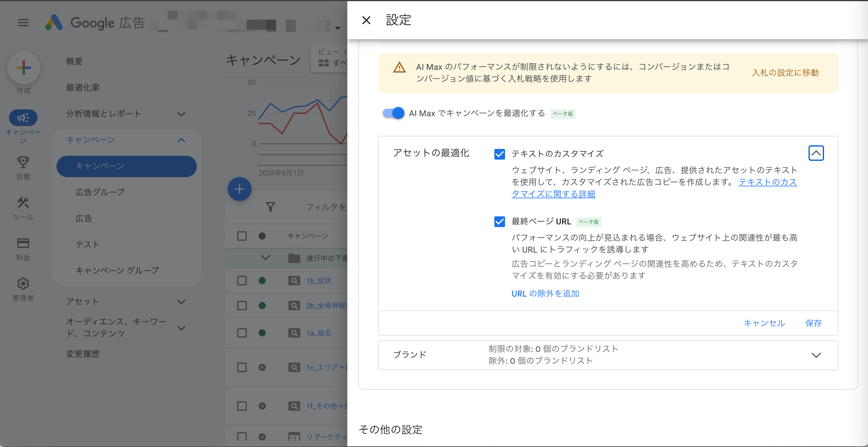Uncheck テキストのカスタマイズ checkbox
The image size is (868, 447).
pos(499,154)
